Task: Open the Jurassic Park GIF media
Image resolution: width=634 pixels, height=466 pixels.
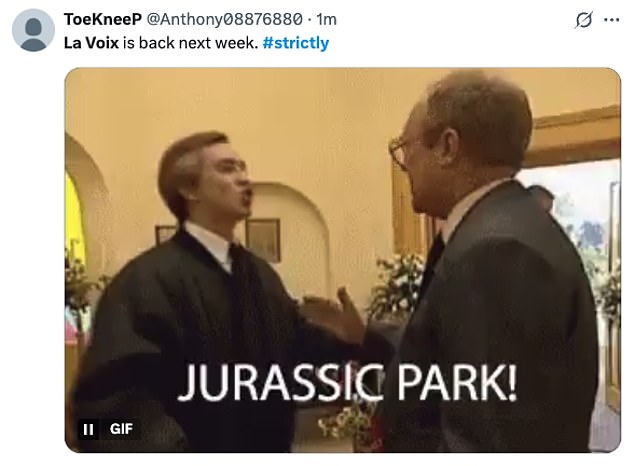Action: 342,260
